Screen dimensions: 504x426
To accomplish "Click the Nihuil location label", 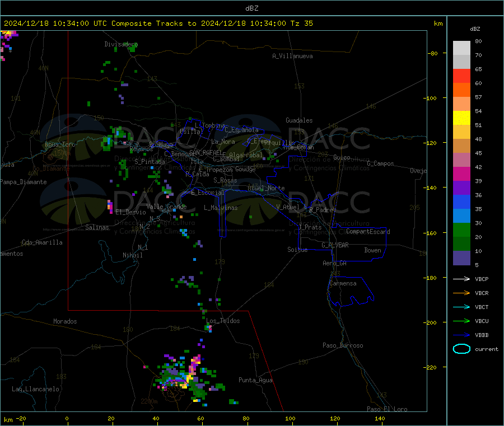I will (x=132, y=255).
